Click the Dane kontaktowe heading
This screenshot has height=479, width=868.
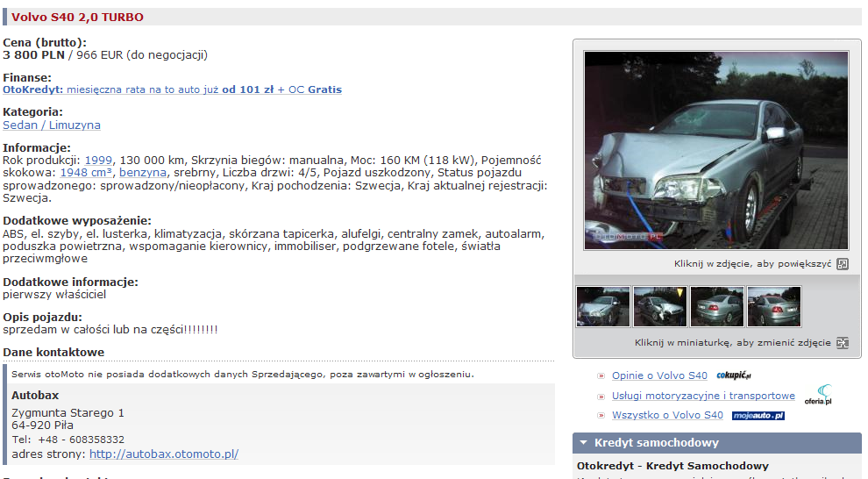click(53, 352)
